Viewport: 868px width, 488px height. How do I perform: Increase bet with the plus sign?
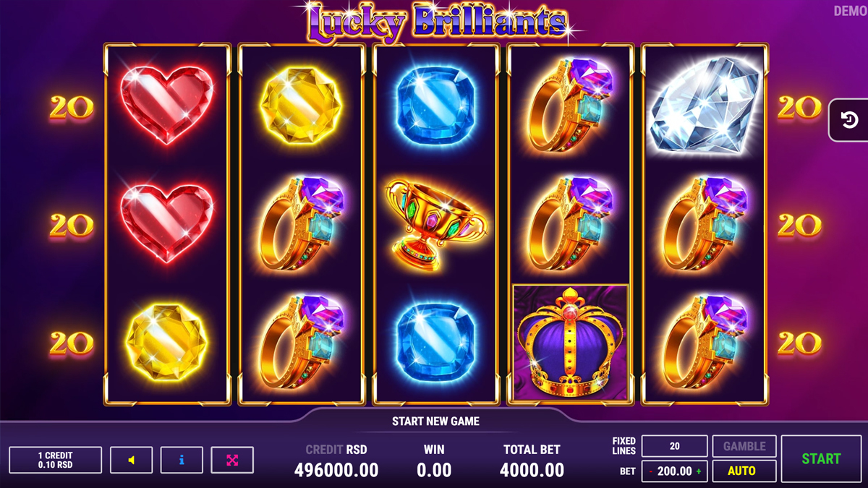[699, 471]
